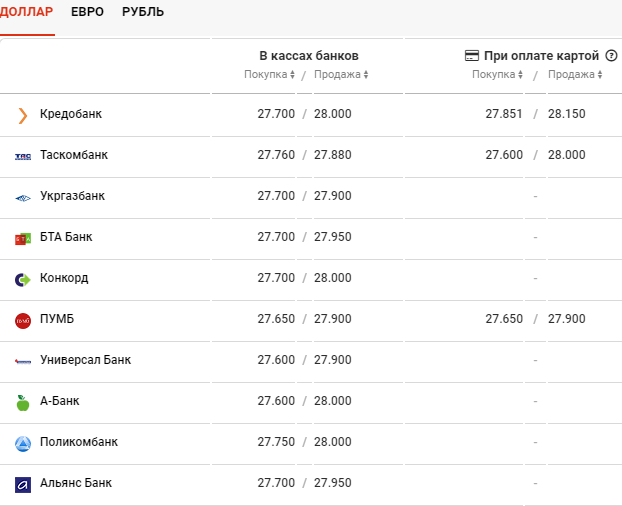
Task: Click the ПУМБ red logo icon
Action: (x=23, y=320)
